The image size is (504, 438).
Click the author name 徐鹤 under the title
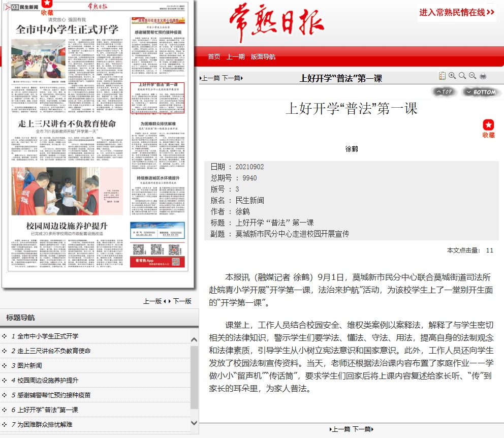352,149
